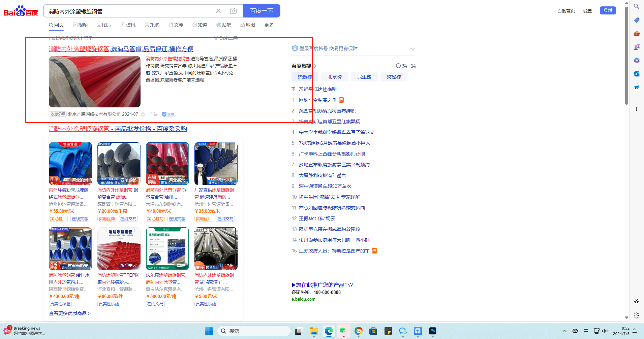The image size is (644, 339).
Task: Click the page vertical scrollbar thumb
Action: pyautogui.click(x=626, y=56)
